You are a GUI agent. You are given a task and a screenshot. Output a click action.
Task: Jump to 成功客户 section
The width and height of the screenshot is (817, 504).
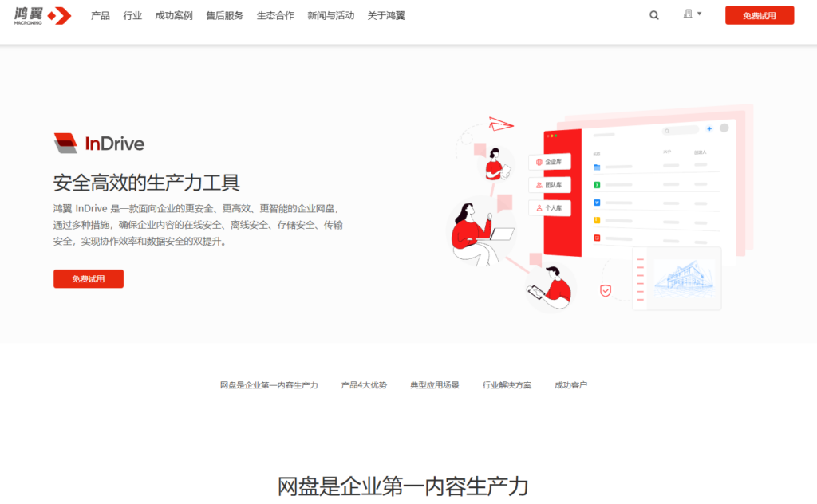[571, 385]
